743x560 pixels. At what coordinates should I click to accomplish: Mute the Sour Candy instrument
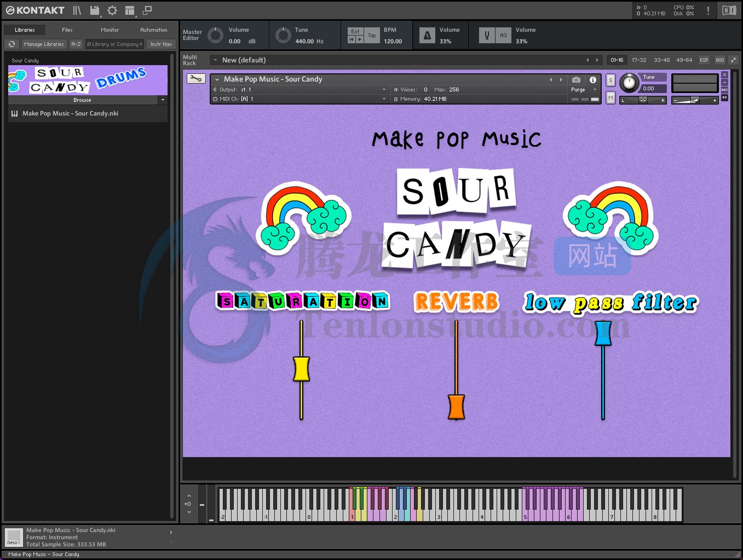(x=610, y=98)
